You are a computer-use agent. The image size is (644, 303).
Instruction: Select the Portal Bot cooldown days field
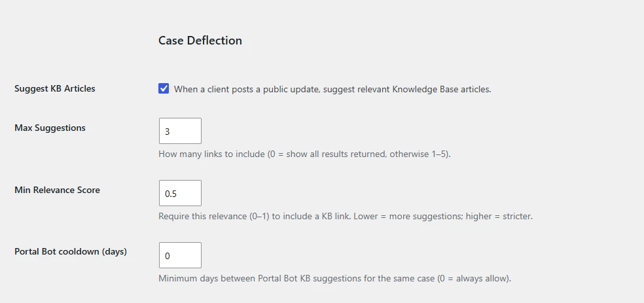pyautogui.click(x=180, y=255)
